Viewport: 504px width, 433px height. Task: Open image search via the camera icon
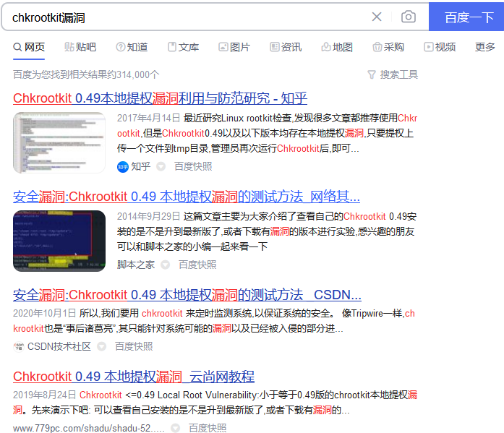[x=409, y=17]
